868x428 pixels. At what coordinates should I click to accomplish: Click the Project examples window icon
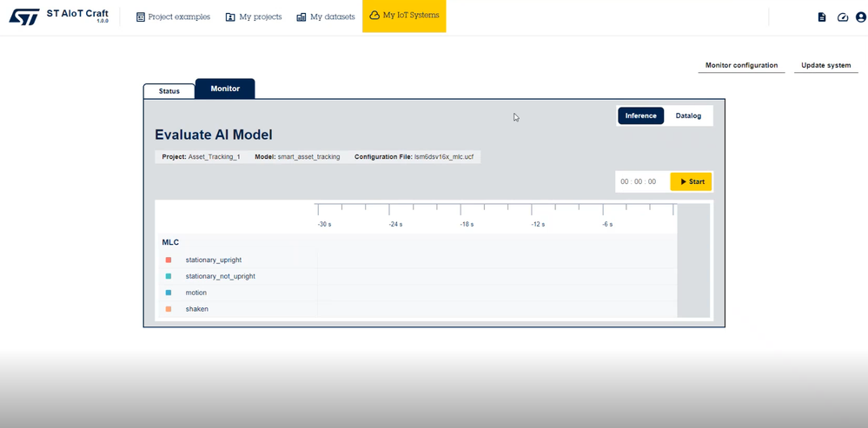point(141,17)
